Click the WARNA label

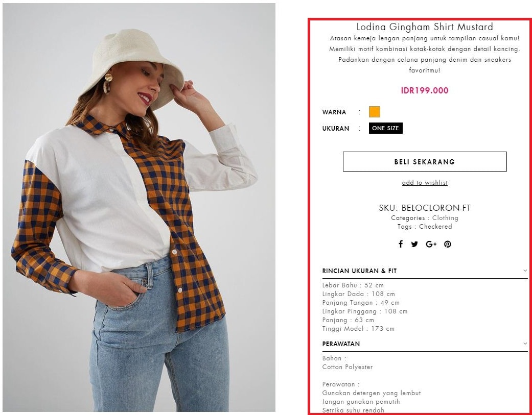pos(334,112)
